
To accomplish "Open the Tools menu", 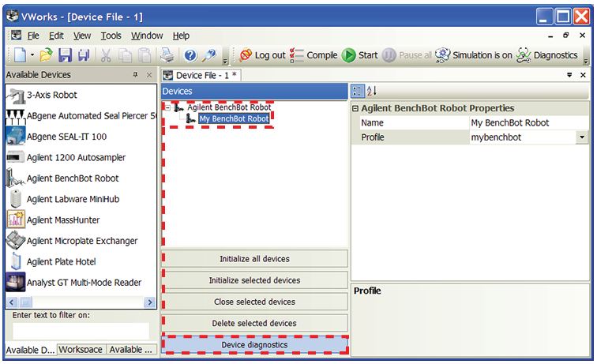I will point(111,36).
